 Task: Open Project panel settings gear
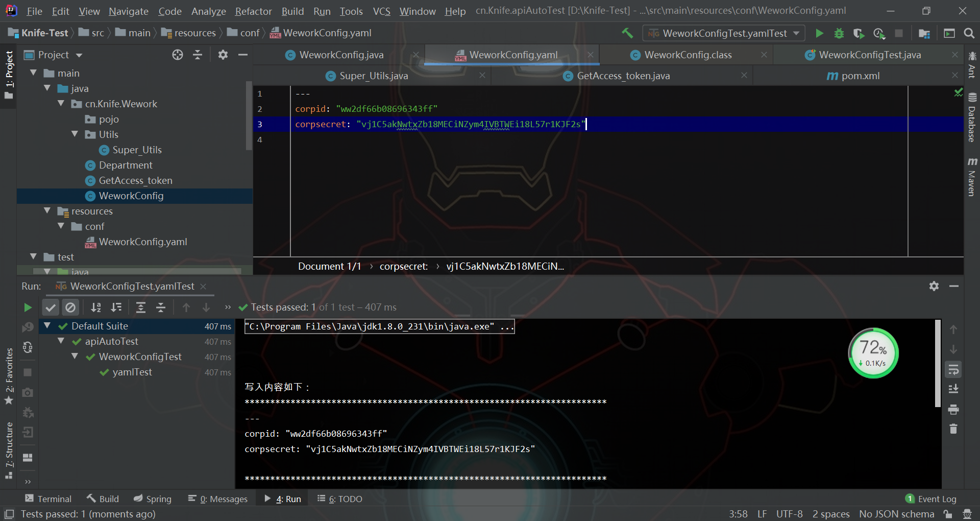click(x=223, y=55)
